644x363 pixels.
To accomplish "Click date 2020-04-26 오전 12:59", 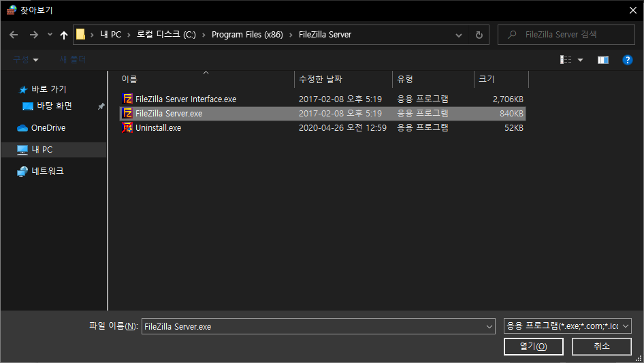I will coord(342,128).
